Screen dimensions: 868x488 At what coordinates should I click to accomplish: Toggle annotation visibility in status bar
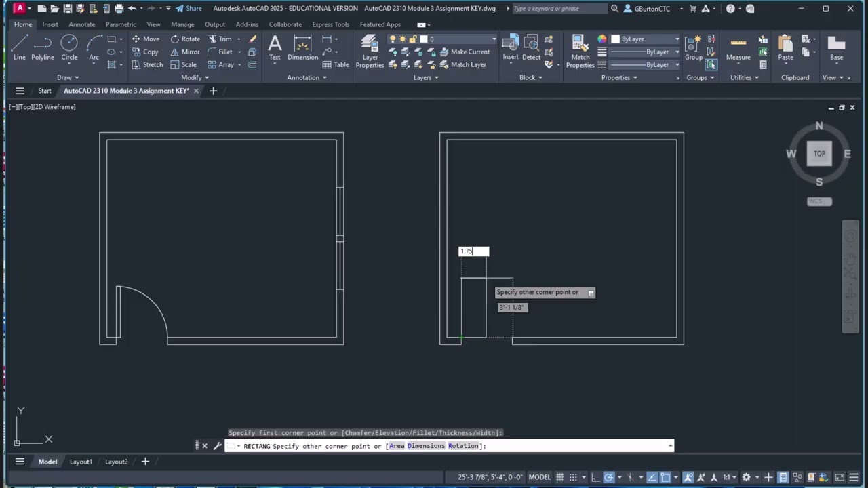pyautogui.click(x=688, y=477)
